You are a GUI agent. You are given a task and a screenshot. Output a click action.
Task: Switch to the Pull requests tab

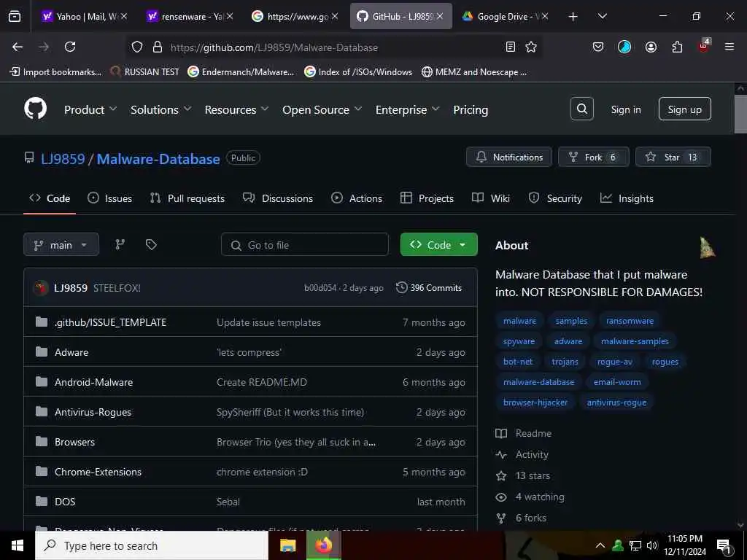[x=187, y=198]
